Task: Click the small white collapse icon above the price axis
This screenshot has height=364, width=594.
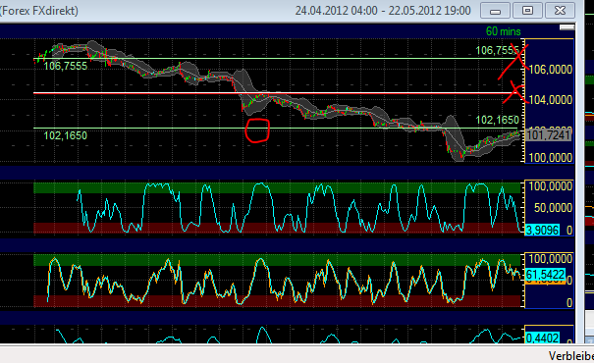Action: [x=567, y=27]
